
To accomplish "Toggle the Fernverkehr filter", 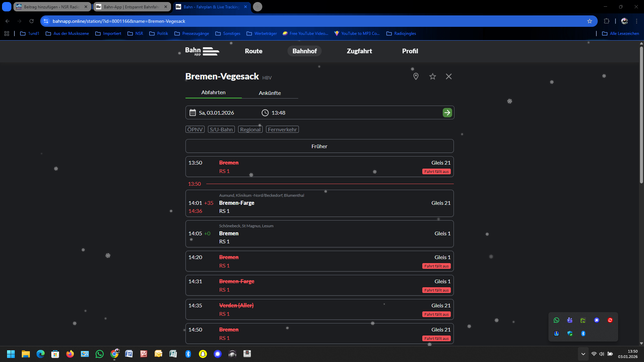I will point(282,129).
